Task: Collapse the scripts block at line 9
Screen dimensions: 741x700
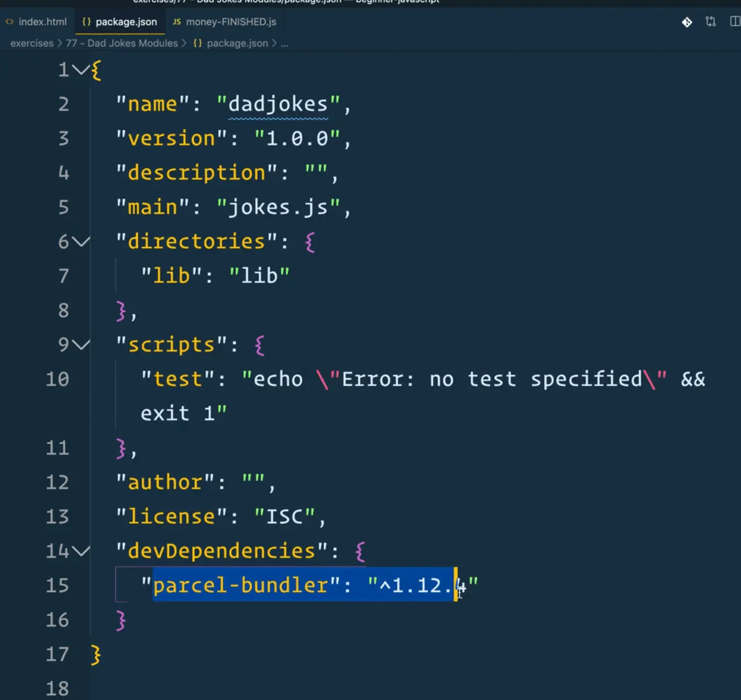Action: click(81, 345)
